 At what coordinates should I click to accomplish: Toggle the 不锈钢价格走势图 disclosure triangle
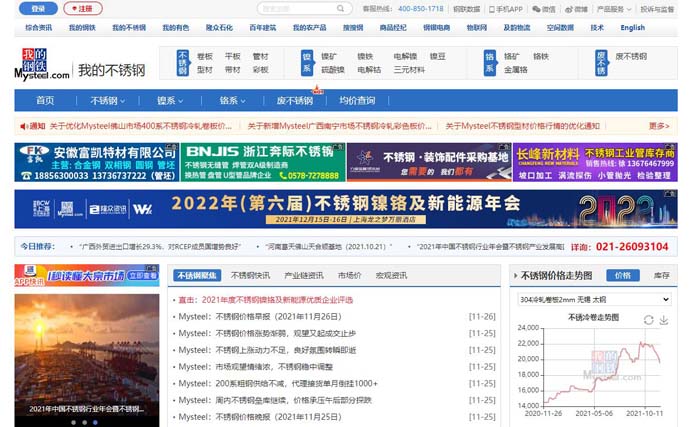[515, 276]
